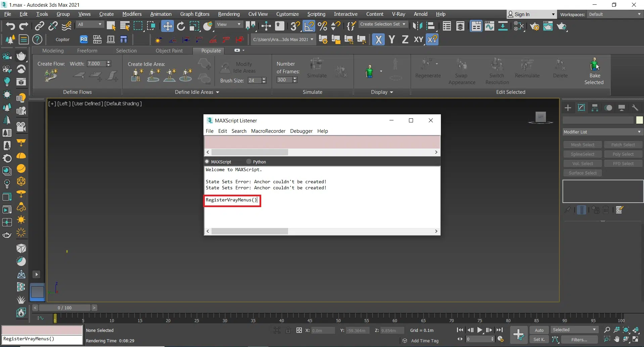This screenshot has width=644, height=347.
Task: Toggle the Angle Snap icon
Action: pyautogui.click(x=309, y=26)
